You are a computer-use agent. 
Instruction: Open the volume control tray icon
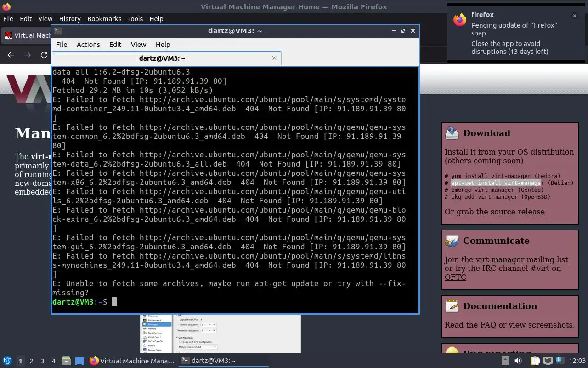point(518,361)
